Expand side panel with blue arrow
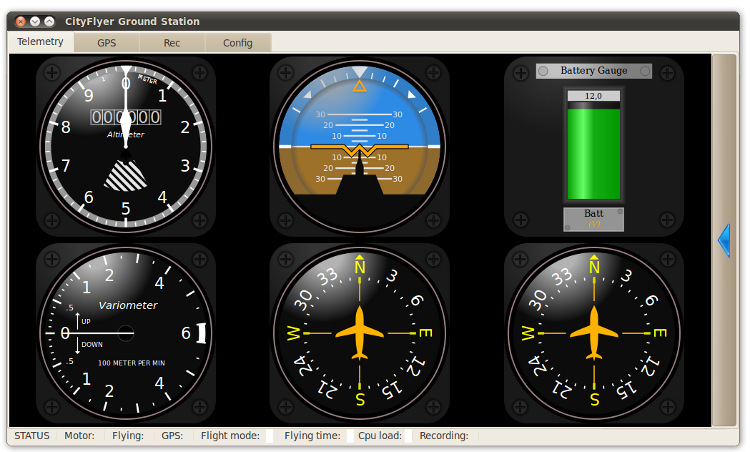Viewport: 750px width, 452px height. 724,240
